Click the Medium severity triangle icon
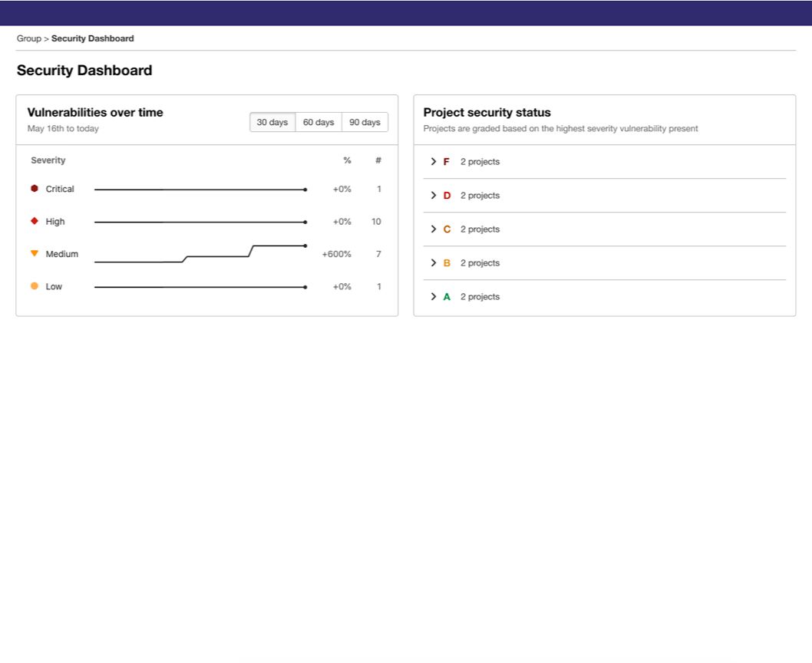Viewport: 812px width, 663px height. coord(35,253)
